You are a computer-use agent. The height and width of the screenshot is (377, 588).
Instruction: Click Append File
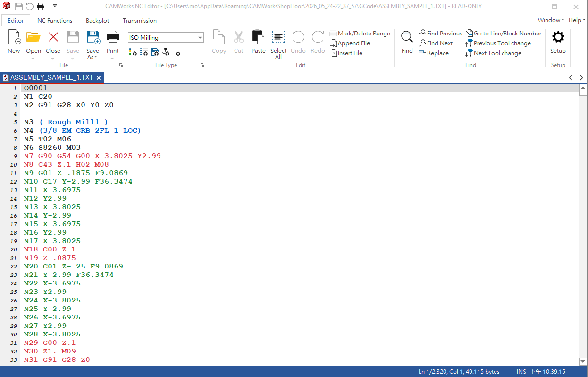pyautogui.click(x=350, y=43)
